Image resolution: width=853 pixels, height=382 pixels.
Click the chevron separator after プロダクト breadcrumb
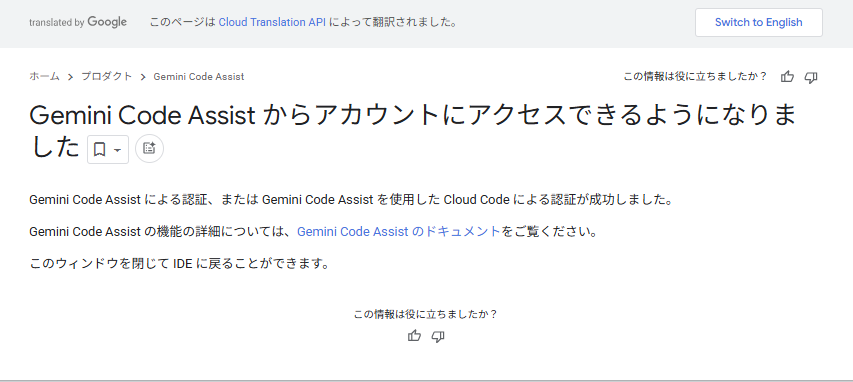click(x=143, y=77)
